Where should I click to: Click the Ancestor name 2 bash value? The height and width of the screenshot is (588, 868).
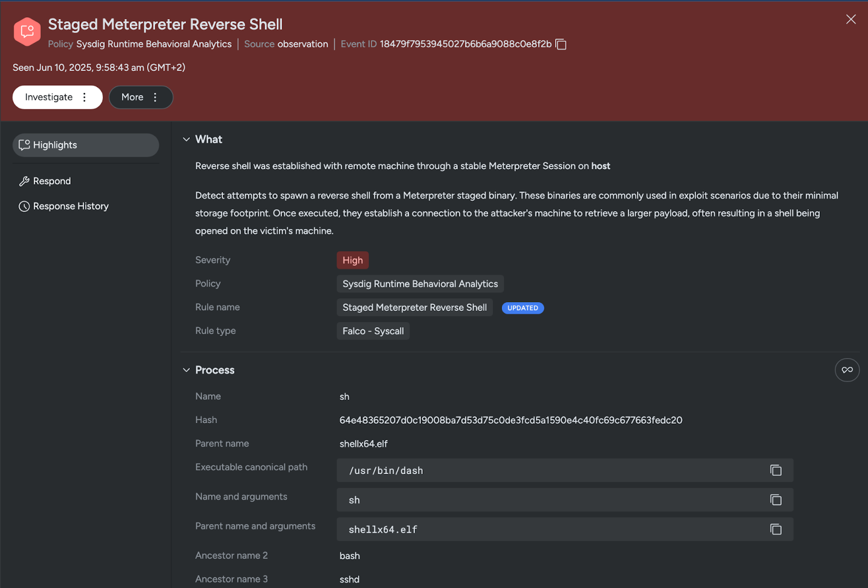click(x=350, y=556)
